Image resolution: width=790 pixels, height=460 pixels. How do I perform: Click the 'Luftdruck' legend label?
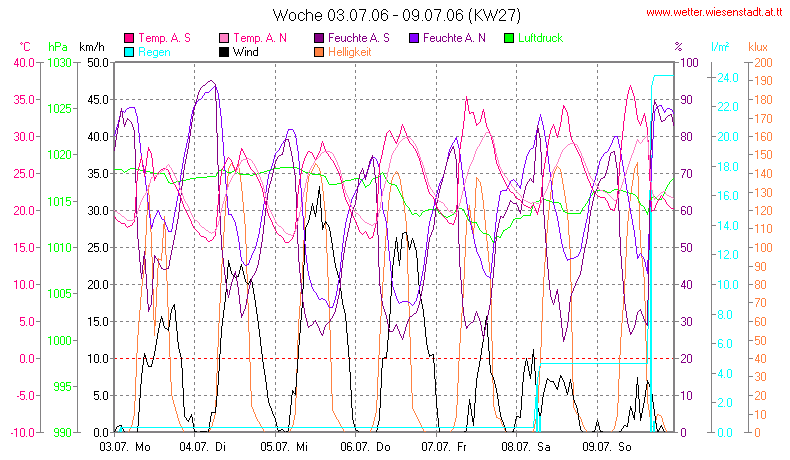click(541, 38)
